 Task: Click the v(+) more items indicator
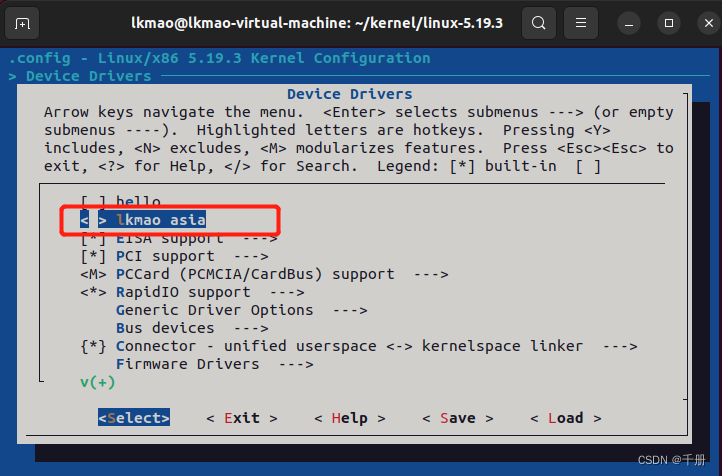point(97,382)
